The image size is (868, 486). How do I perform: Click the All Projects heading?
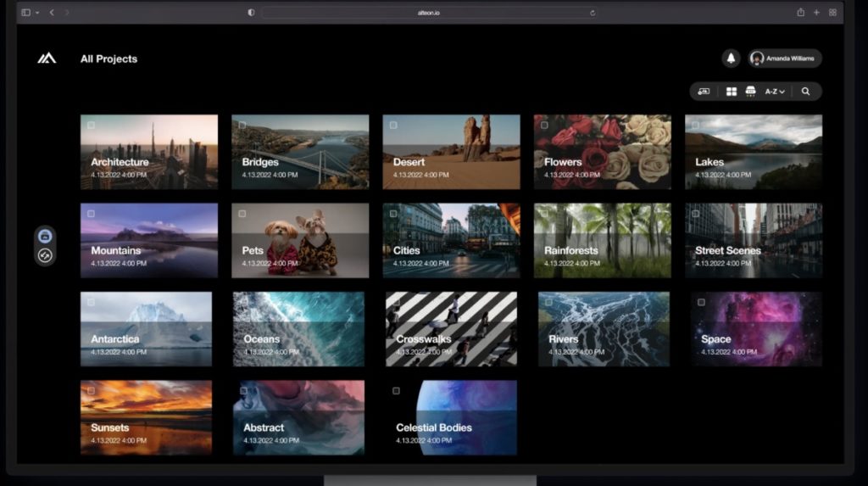click(x=108, y=59)
